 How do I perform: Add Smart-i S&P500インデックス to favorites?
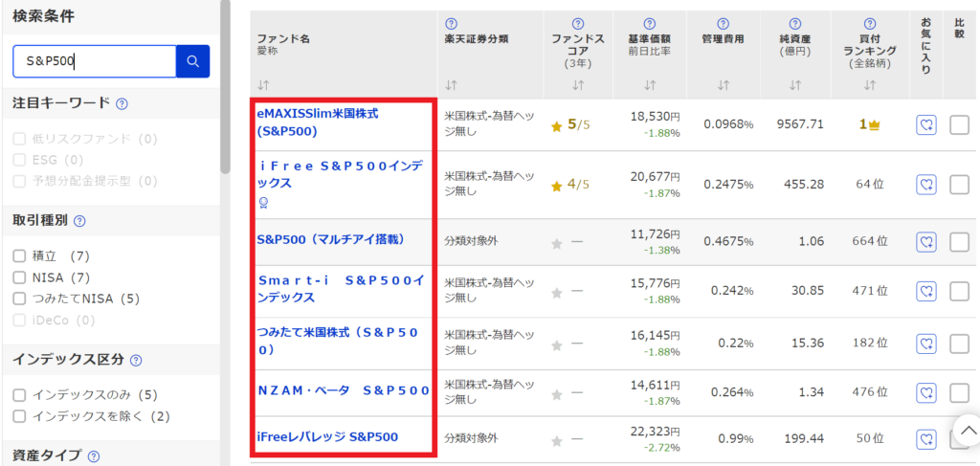[x=926, y=291]
